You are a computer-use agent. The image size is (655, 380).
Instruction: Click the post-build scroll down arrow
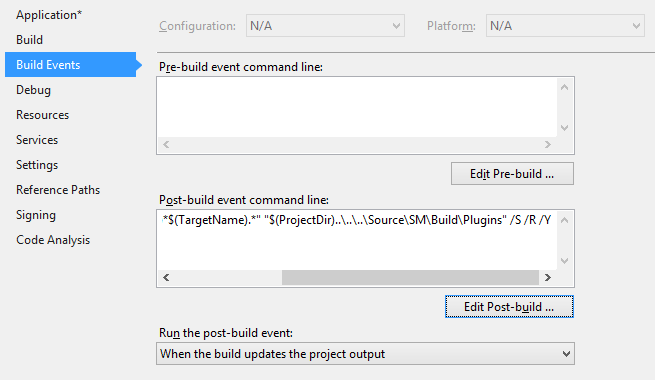tap(564, 261)
